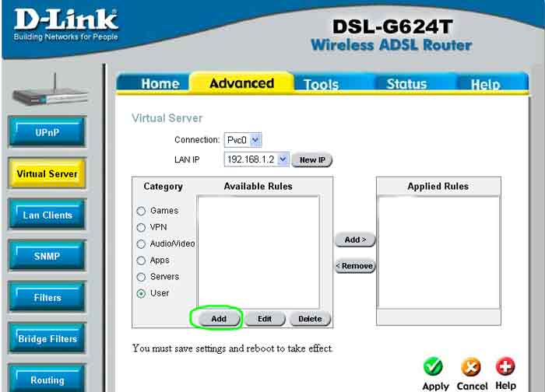Switch to the Advanced tab

[242, 83]
